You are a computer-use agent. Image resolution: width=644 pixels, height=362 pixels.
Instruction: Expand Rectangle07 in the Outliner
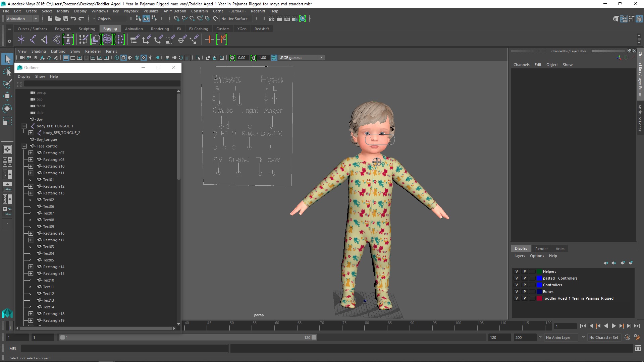pos(31,153)
